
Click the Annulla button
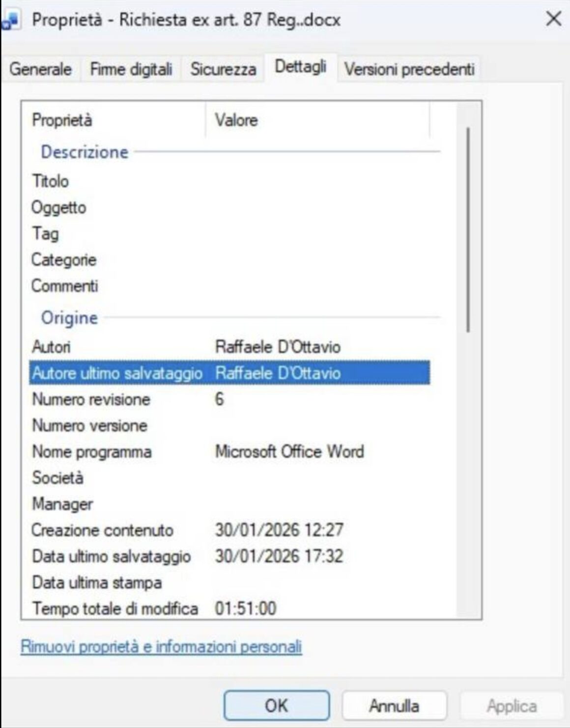pos(394,706)
